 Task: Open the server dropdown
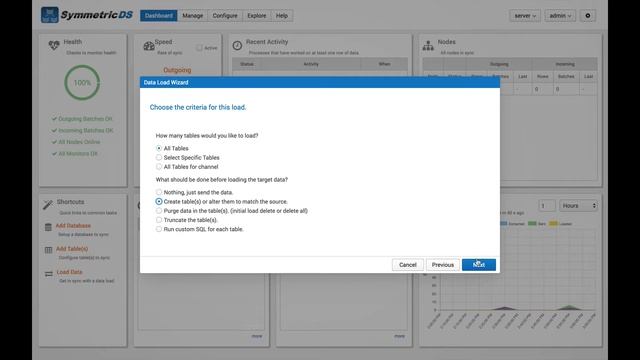525,16
